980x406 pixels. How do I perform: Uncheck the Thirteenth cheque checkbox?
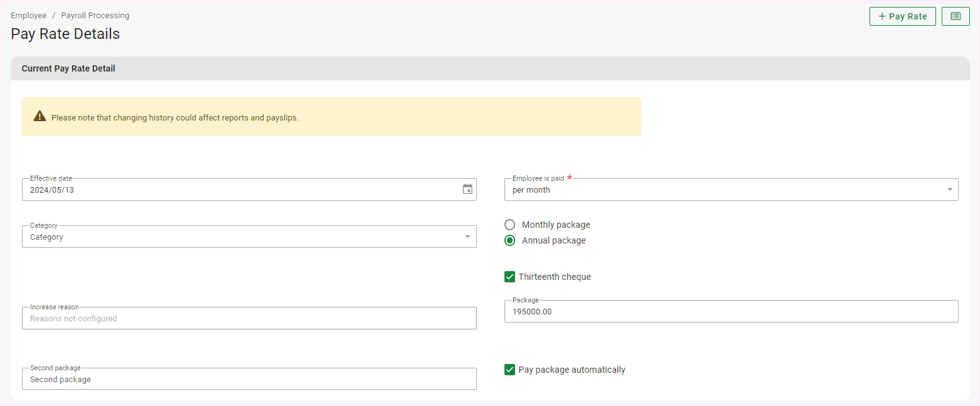click(510, 277)
